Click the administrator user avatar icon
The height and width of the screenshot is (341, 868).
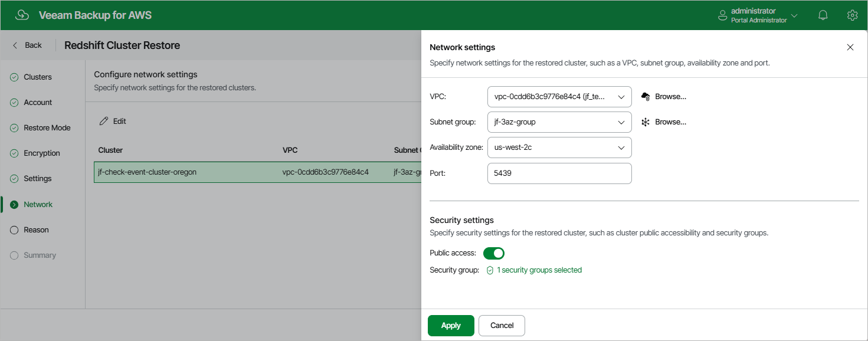722,15
